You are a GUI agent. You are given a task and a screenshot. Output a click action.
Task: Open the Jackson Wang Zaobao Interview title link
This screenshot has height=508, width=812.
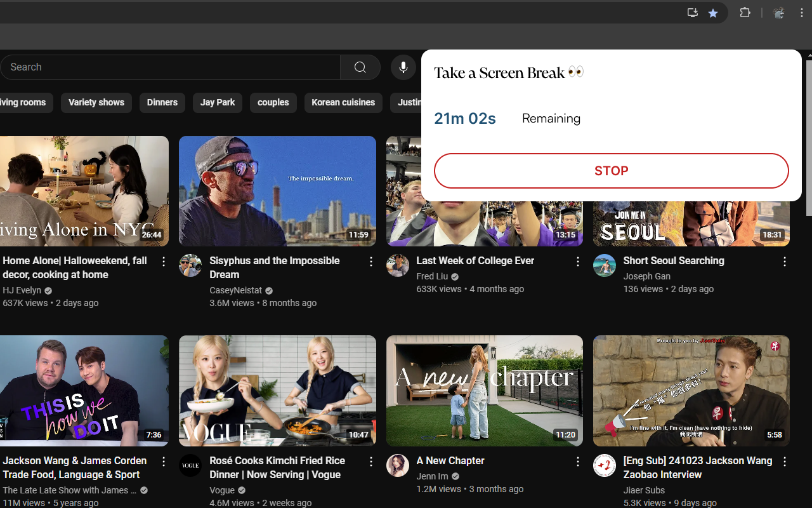coord(698,467)
